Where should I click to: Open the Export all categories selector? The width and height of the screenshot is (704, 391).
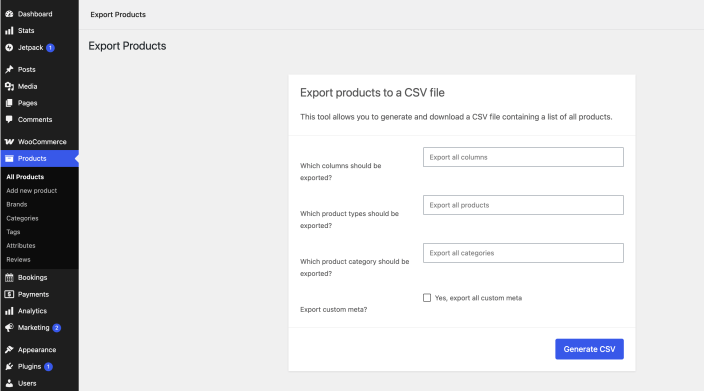click(x=523, y=253)
